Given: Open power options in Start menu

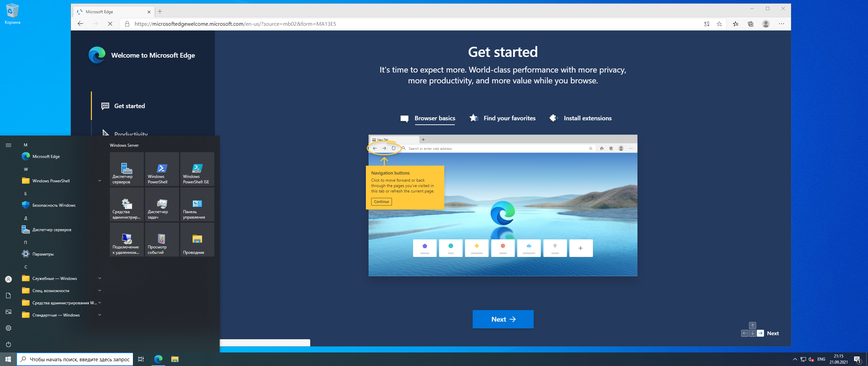Looking at the screenshot, I should pyautogui.click(x=8, y=344).
